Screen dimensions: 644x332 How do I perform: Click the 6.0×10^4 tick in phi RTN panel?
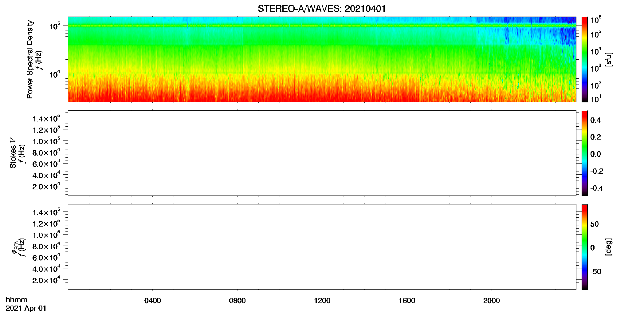(x=46, y=257)
